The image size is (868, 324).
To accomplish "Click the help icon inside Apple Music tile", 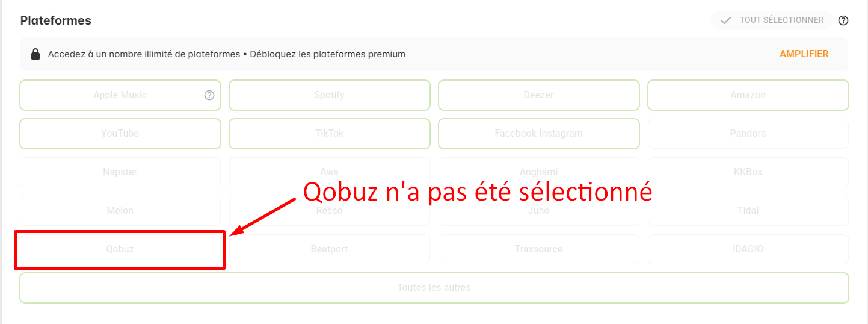I will click(x=209, y=95).
